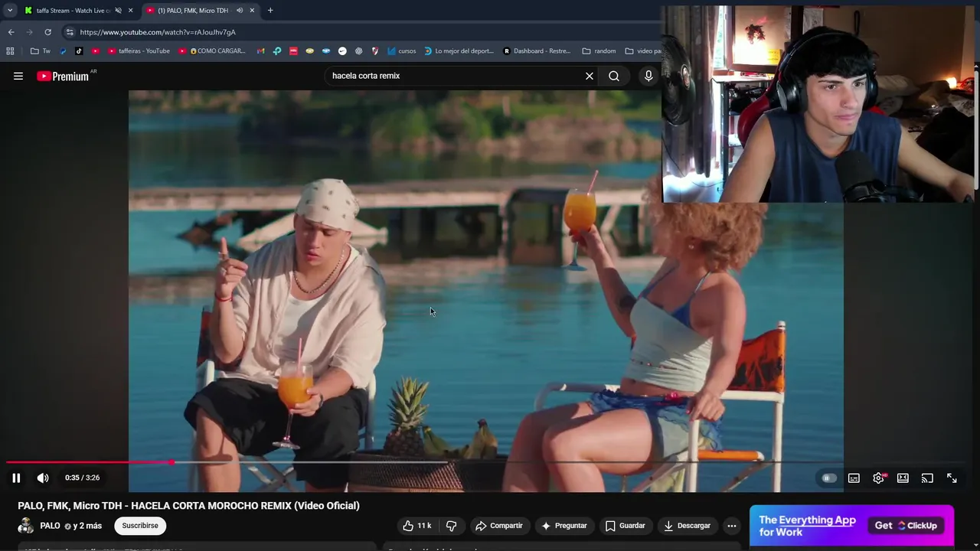
Task: Open 'Lo mejor del deport...' bookmark
Action: pos(459,51)
